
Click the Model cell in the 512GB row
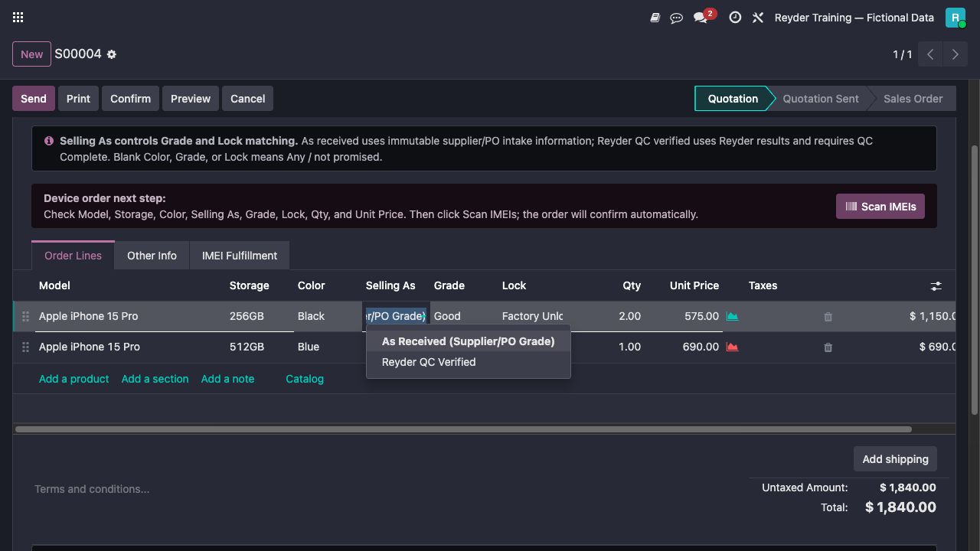pos(130,347)
